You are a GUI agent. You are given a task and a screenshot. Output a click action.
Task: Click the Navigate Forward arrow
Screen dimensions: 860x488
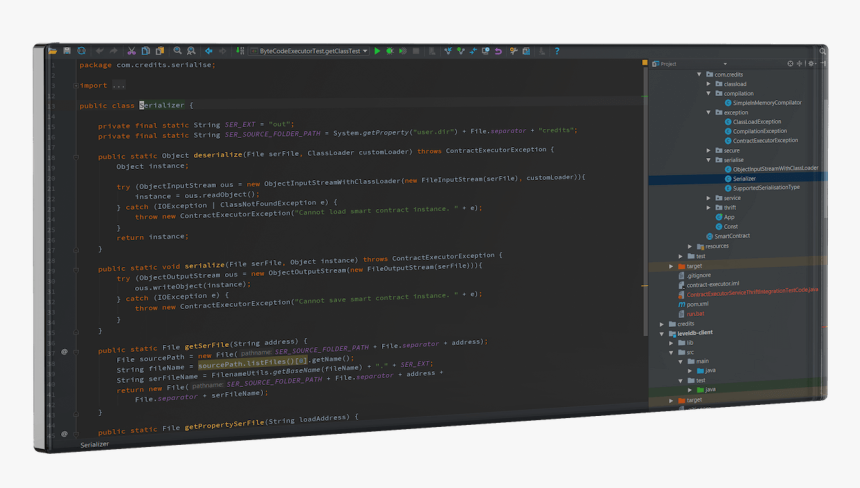[222, 51]
